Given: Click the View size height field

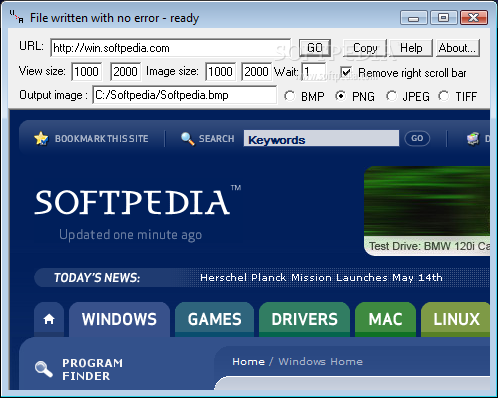Looking at the screenshot, I should click(125, 72).
